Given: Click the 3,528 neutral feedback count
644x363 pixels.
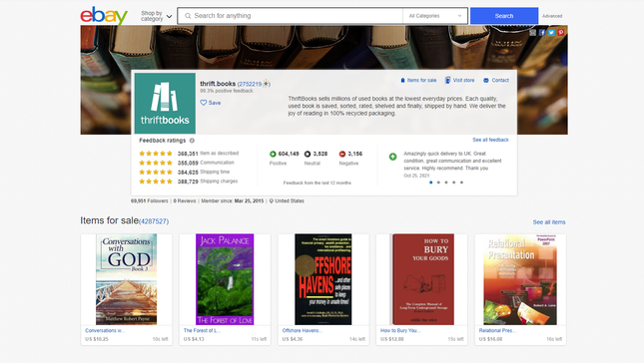Looking at the screenshot, I should [x=321, y=154].
